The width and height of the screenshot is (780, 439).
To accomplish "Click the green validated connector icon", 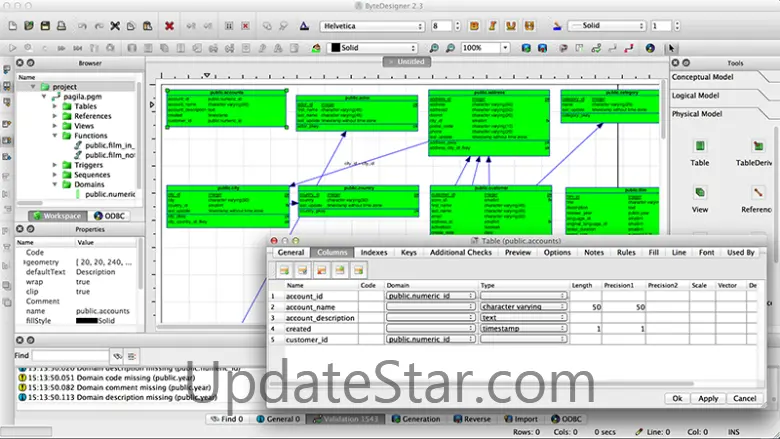I will click(596, 48).
